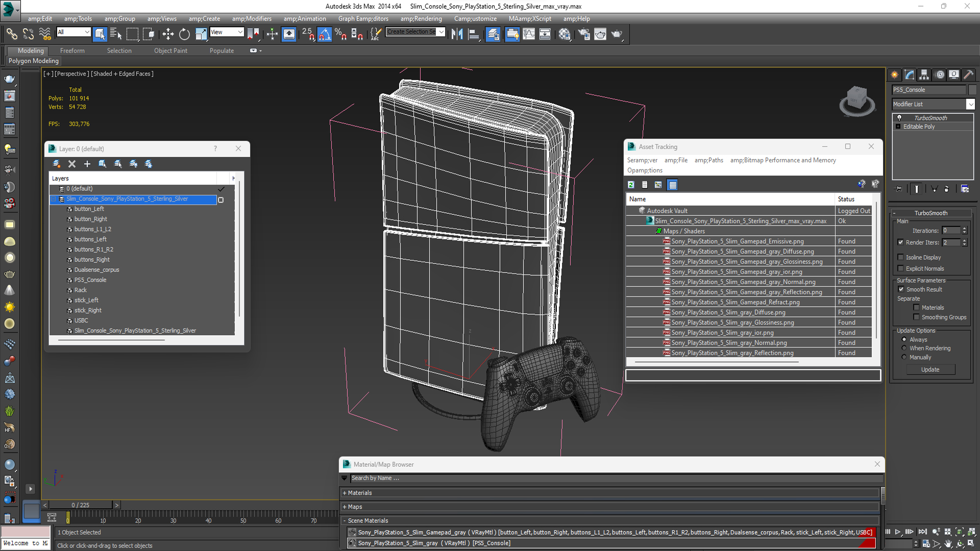
Task: Select Manually update option
Action: [x=904, y=357]
